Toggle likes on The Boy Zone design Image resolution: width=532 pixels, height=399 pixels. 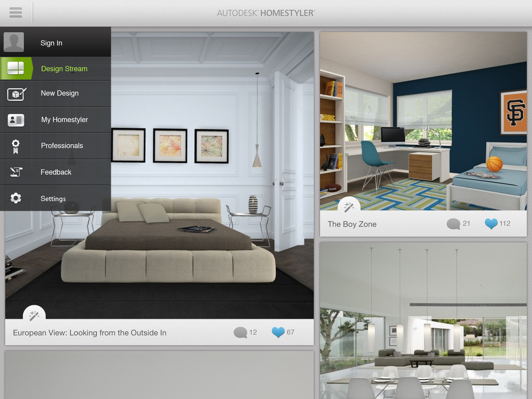point(491,223)
